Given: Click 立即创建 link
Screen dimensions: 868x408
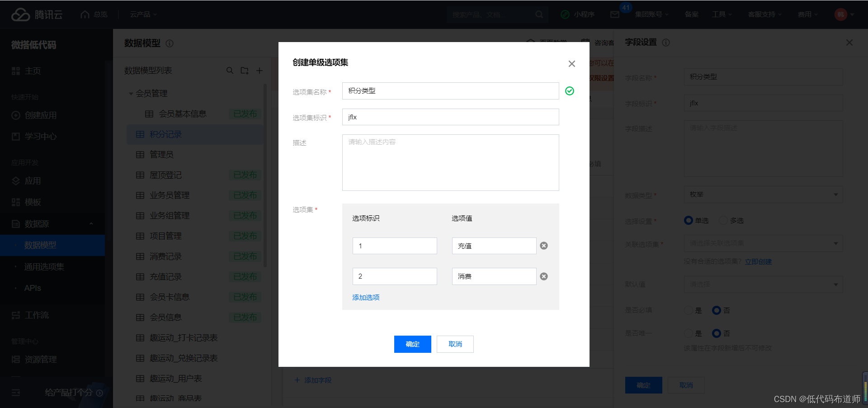Looking at the screenshot, I should 758,262.
